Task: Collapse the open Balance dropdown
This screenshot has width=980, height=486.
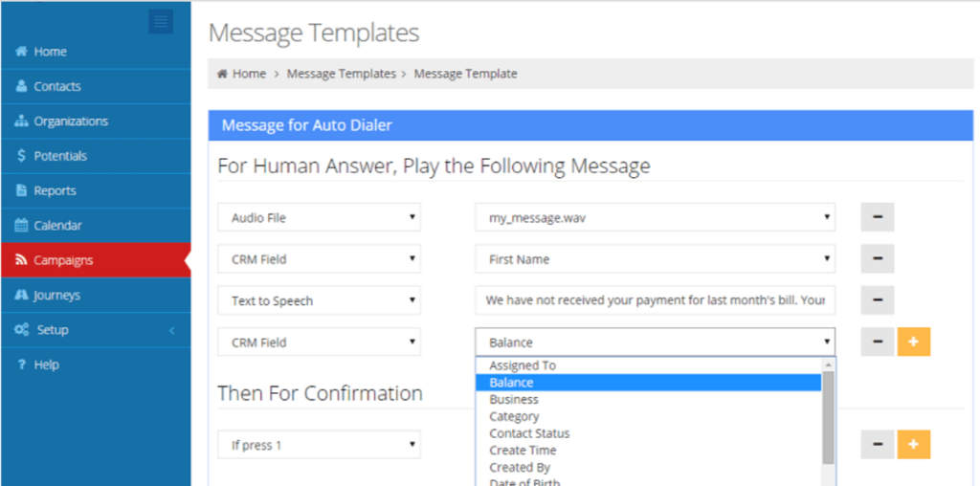Action: (655, 342)
